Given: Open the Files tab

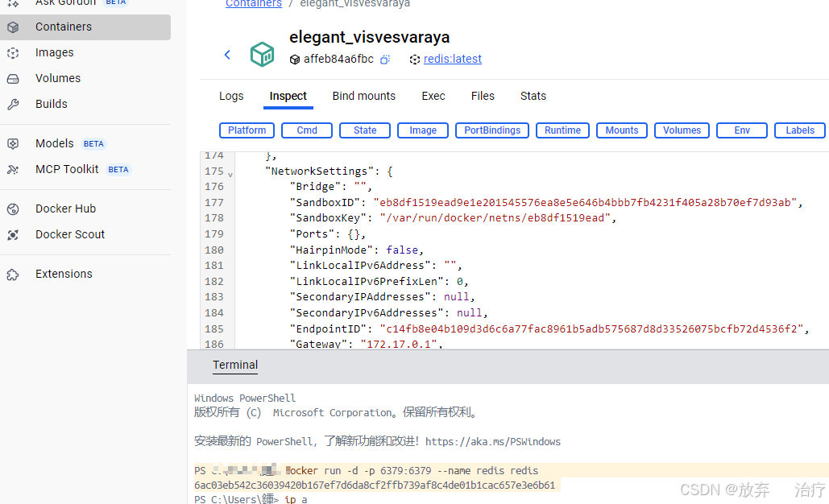Looking at the screenshot, I should pos(483,96).
